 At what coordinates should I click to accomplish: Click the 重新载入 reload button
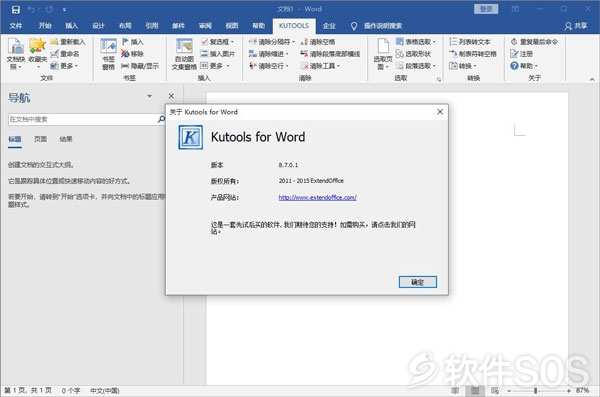68,42
